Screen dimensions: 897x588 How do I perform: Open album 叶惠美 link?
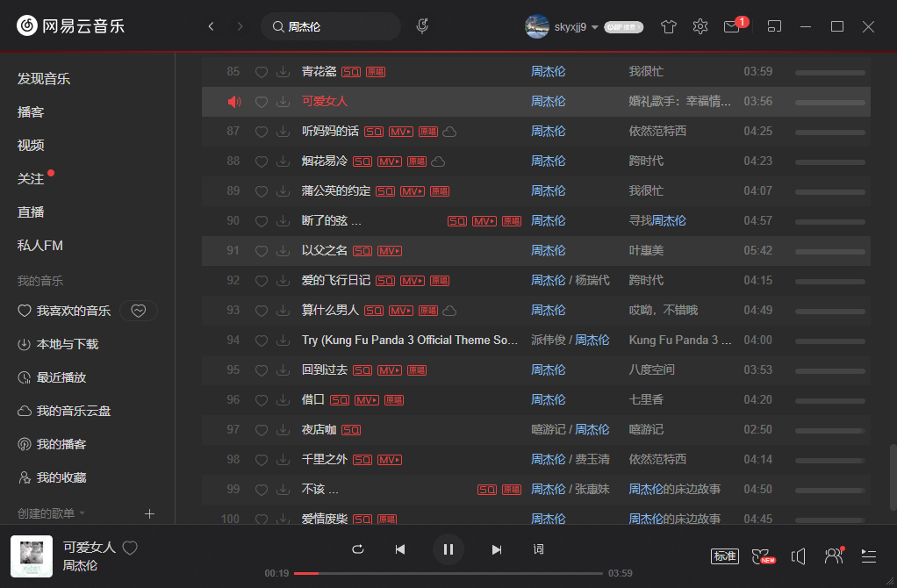(647, 250)
